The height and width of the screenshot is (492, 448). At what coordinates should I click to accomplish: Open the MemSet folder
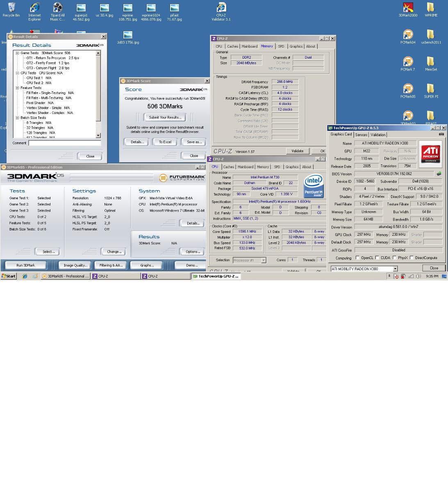[431, 64]
